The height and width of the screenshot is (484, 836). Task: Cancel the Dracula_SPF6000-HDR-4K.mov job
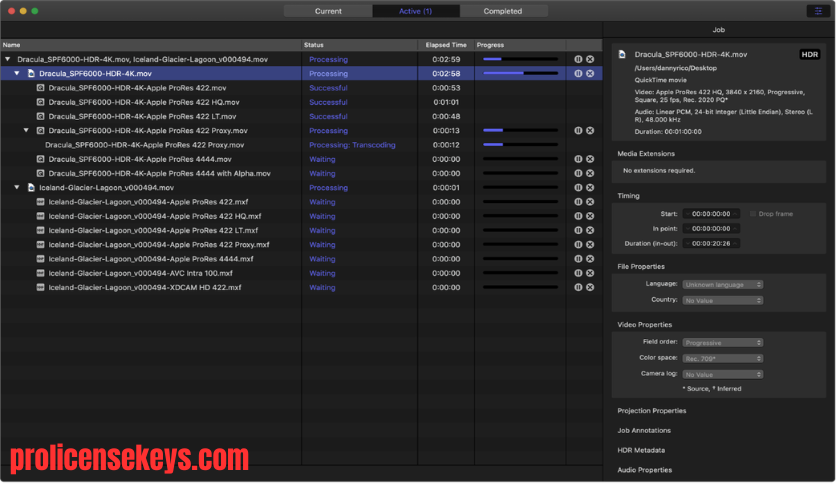(590, 74)
